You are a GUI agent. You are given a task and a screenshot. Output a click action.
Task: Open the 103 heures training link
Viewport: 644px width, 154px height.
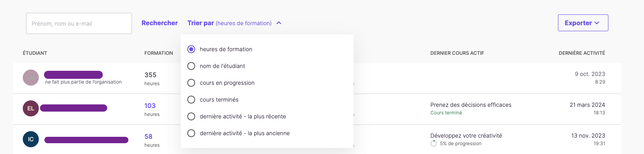pos(150,106)
